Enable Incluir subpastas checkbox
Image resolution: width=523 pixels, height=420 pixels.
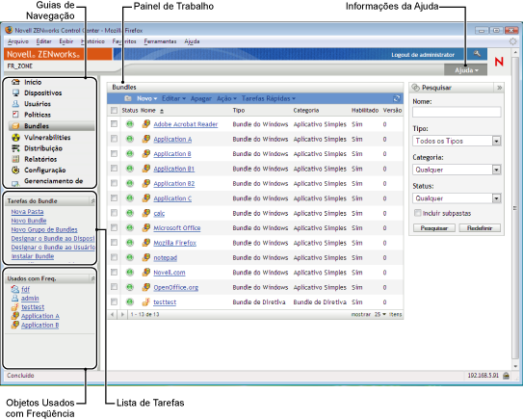pyautogui.click(x=417, y=213)
